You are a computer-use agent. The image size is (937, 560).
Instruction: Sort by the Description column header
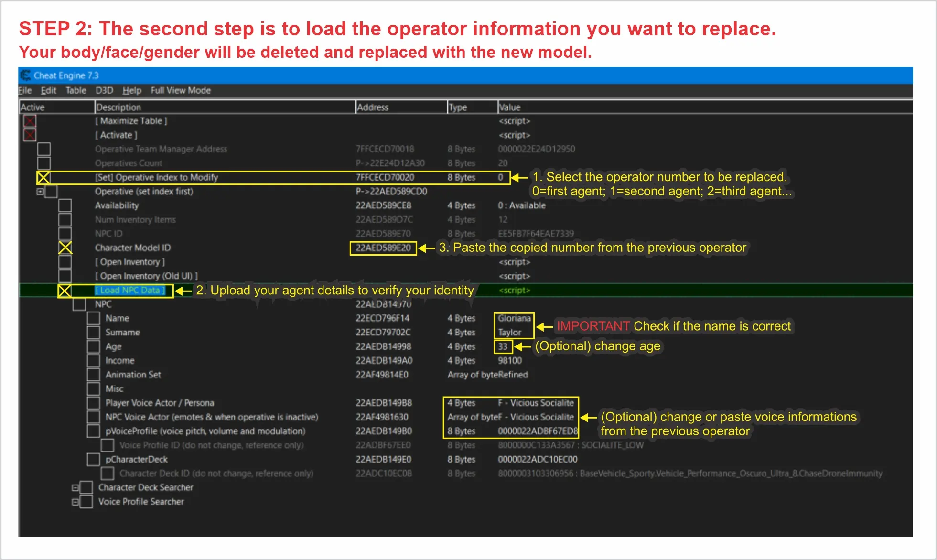225,107
